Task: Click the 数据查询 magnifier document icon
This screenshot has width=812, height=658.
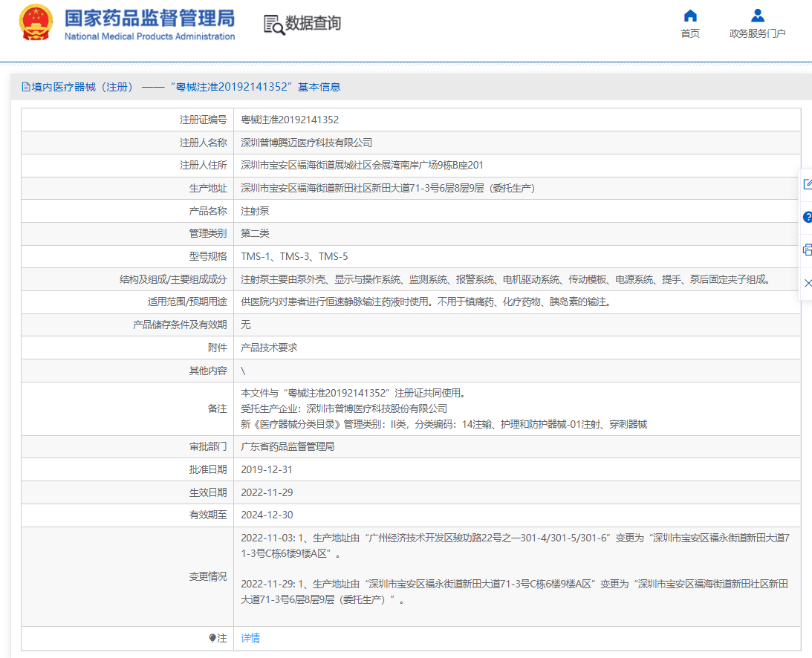Action: tap(274, 25)
